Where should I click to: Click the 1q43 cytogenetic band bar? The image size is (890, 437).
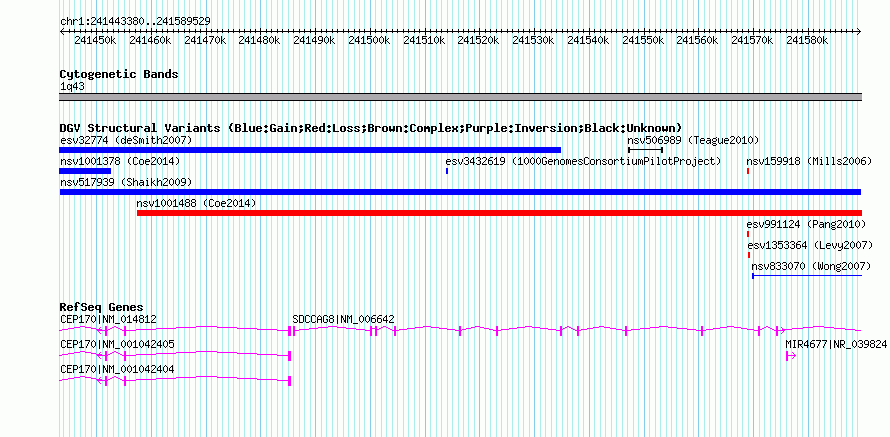460,97
